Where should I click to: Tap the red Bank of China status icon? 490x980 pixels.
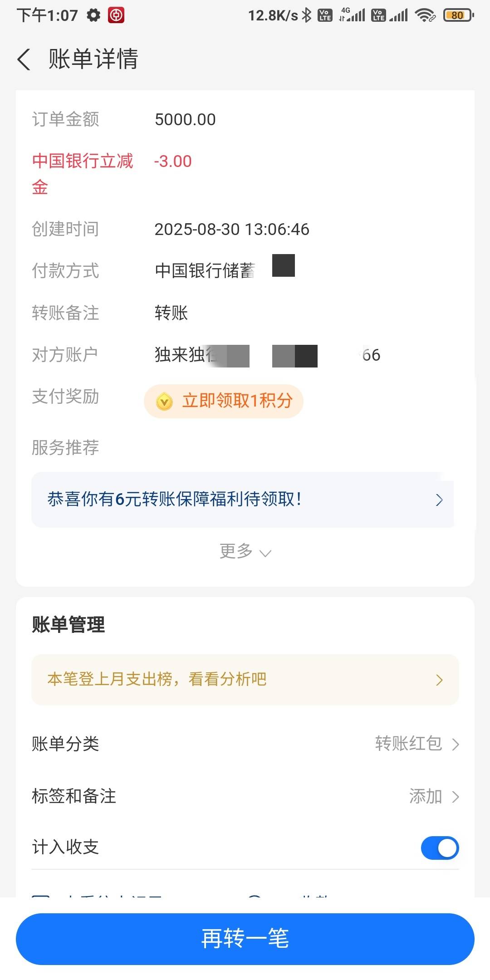(x=116, y=15)
